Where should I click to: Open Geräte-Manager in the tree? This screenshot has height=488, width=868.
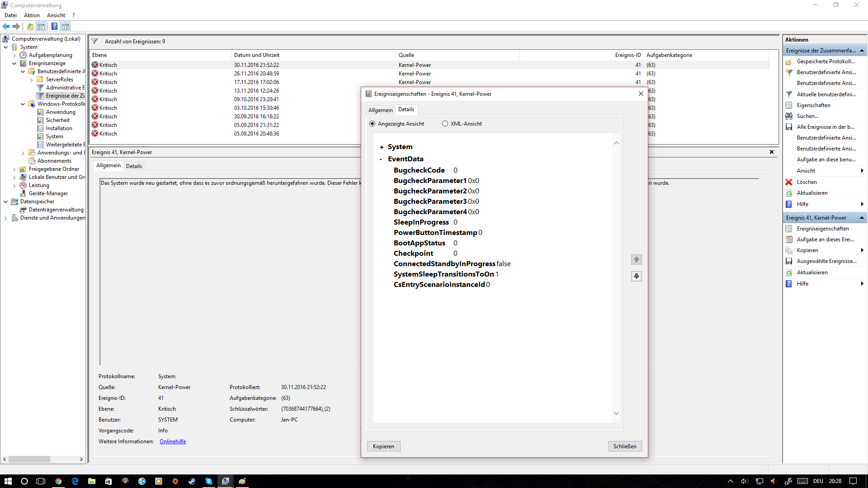(48, 193)
